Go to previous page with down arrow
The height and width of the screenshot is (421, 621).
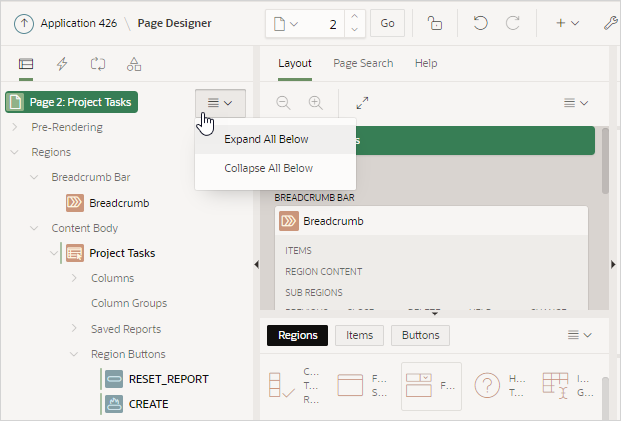coord(354,30)
